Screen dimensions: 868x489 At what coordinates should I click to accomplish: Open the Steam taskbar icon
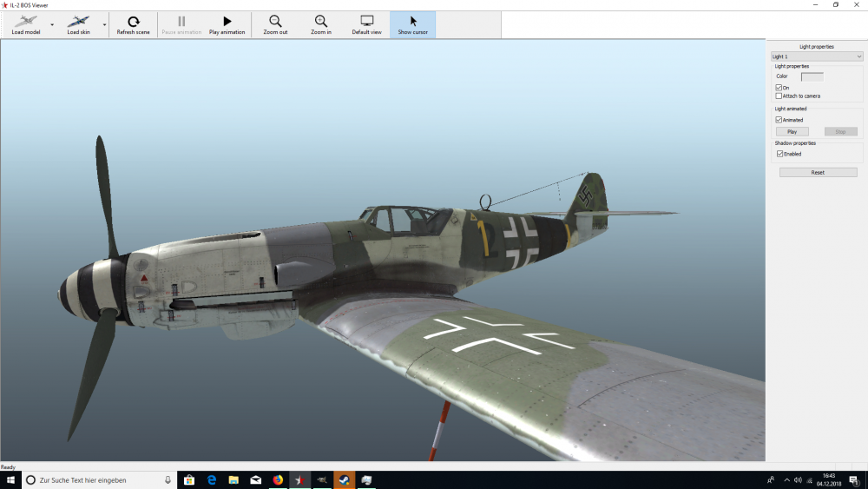coord(345,480)
